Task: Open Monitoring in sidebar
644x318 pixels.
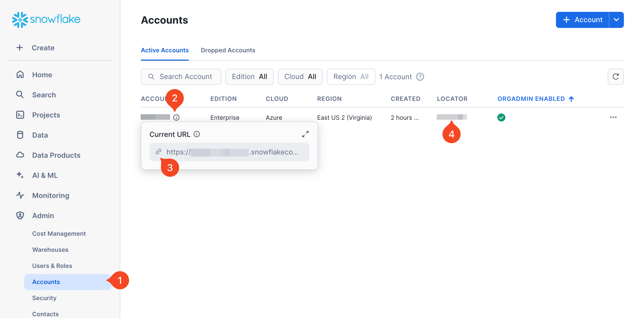Action: (51, 195)
